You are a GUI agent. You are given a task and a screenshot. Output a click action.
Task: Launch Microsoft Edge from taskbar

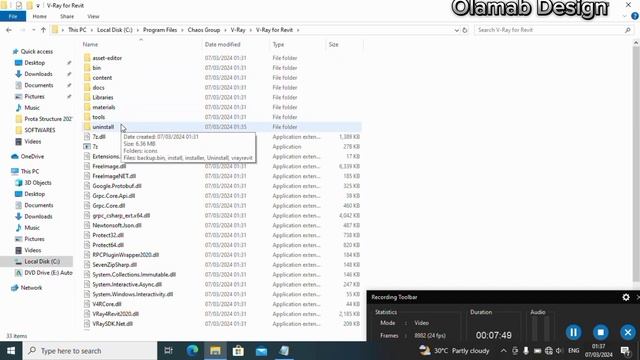pos(192,351)
